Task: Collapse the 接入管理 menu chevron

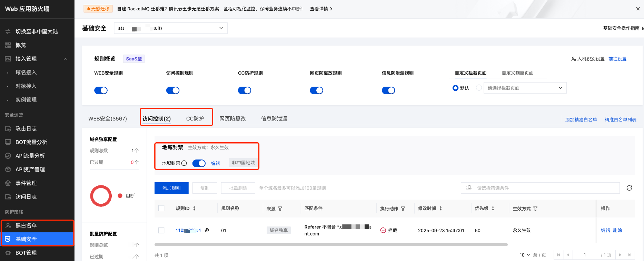Action: coord(66,59)
